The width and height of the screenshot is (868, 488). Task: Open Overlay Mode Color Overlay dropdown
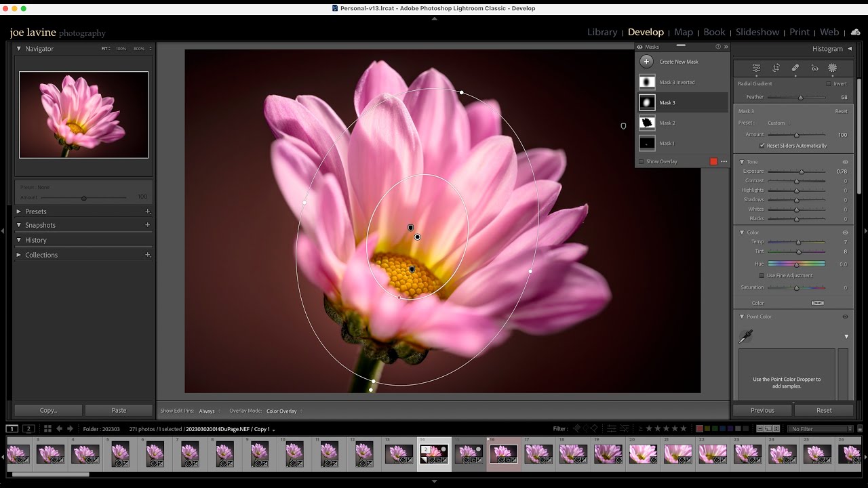point(283,411)
